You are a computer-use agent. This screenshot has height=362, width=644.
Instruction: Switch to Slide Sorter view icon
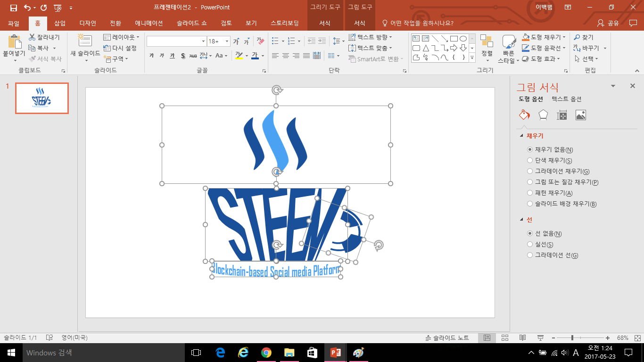(505, 338)
